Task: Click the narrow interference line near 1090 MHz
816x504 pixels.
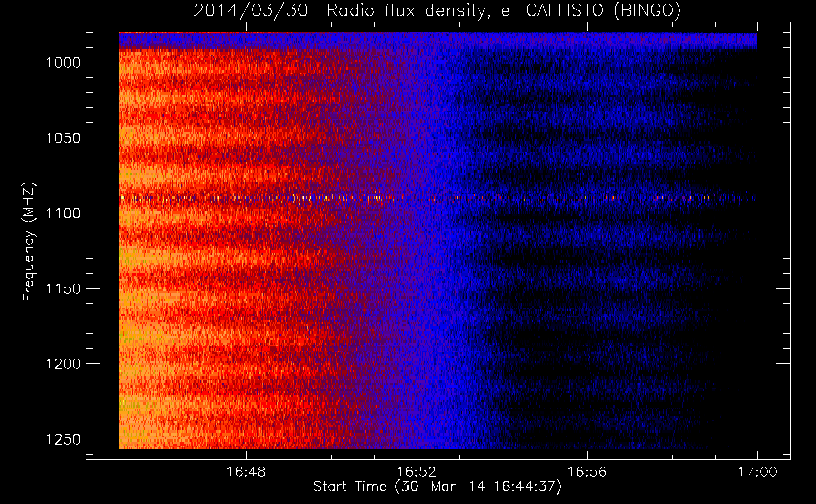Action: pos(438,198)
